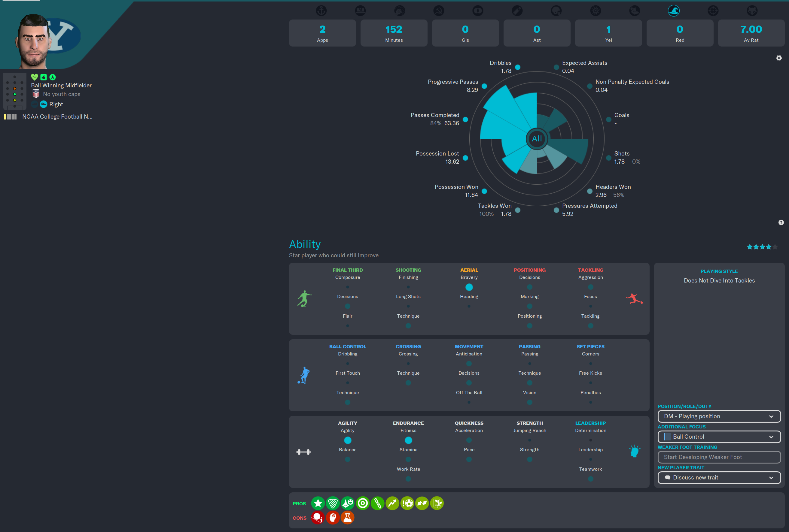
Task: Click the flask cons icon
Action: 347,518
